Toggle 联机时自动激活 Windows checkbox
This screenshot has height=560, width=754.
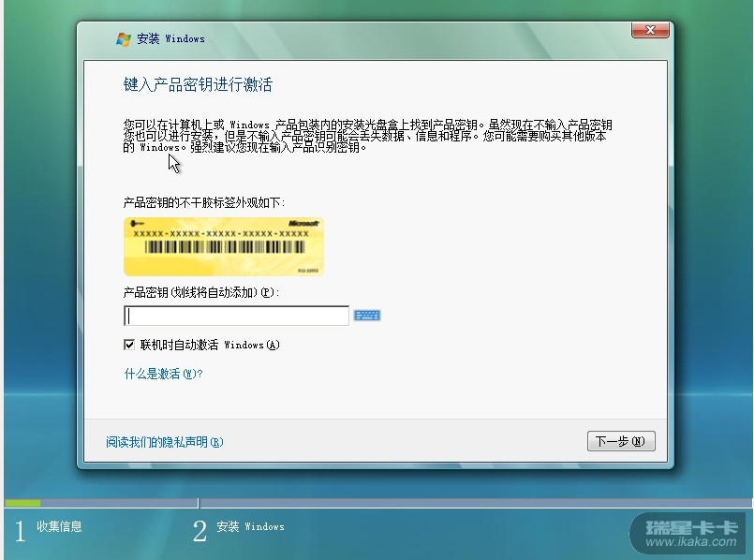pos(129,345)
